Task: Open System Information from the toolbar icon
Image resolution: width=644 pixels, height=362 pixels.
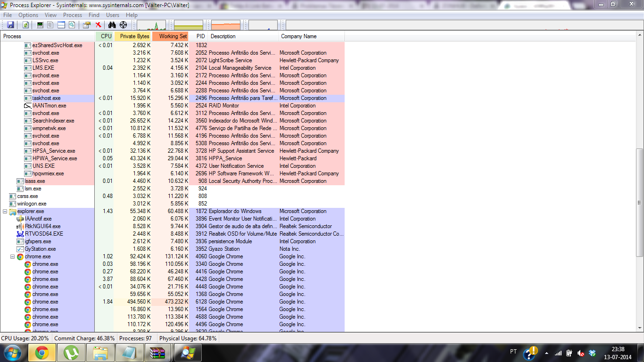Action: pyautogui.click(x=40, y=25)
